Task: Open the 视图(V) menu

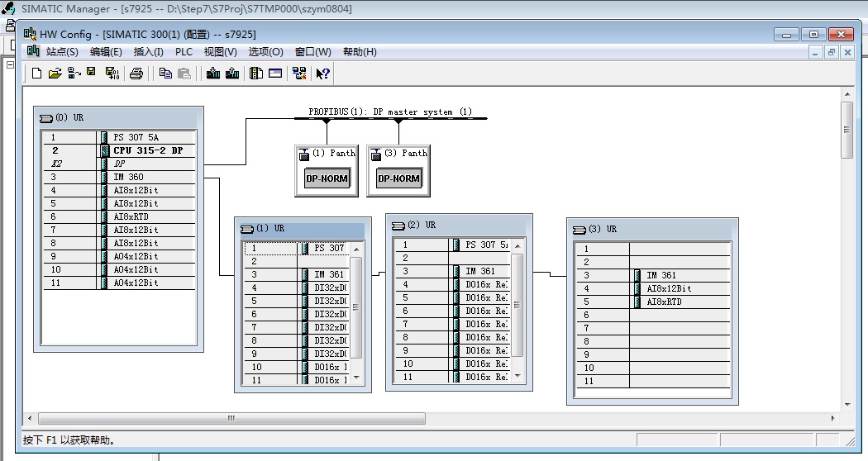Action: tap(221, 51)
